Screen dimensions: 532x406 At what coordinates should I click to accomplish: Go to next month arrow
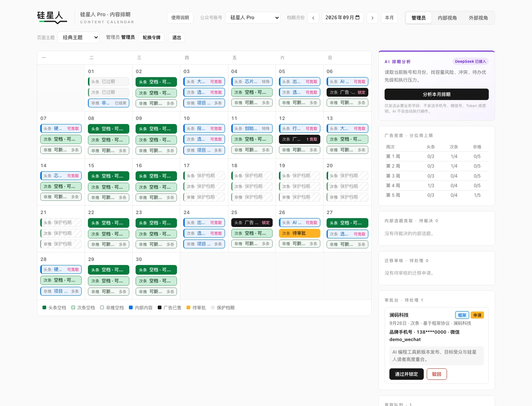(372, 18)
